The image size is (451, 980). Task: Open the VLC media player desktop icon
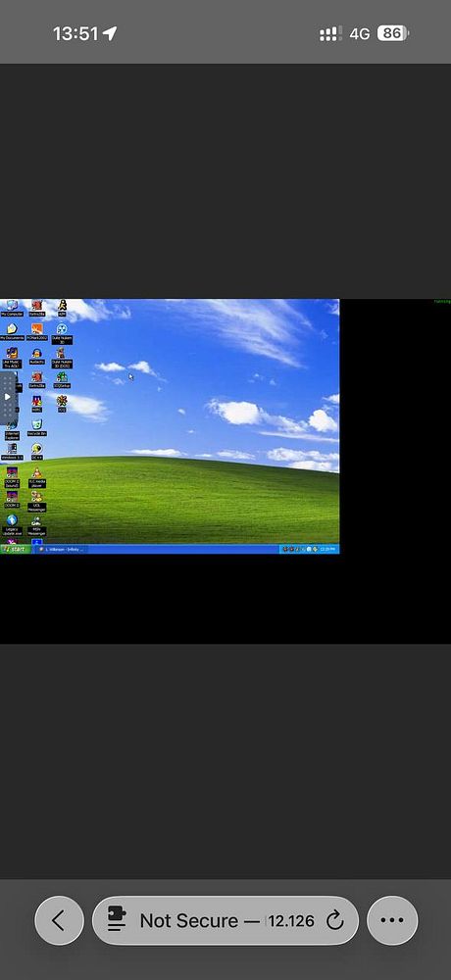(37, 477)
